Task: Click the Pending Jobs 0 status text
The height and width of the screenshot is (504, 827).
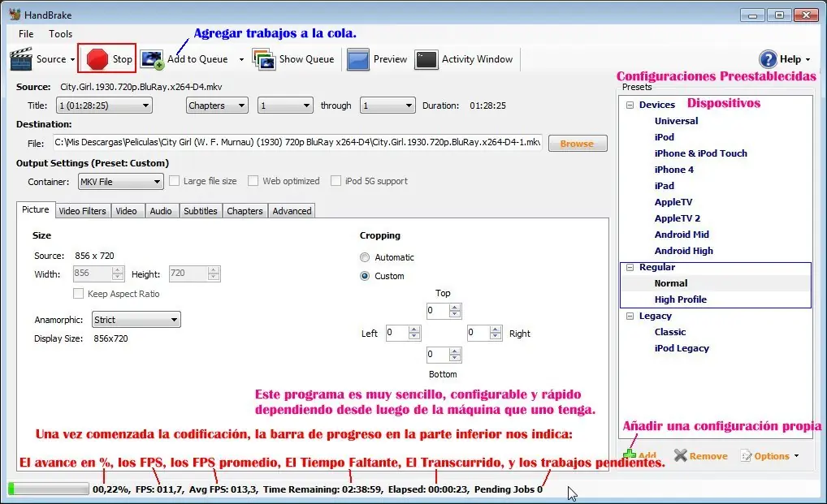Action: (509, 489)
